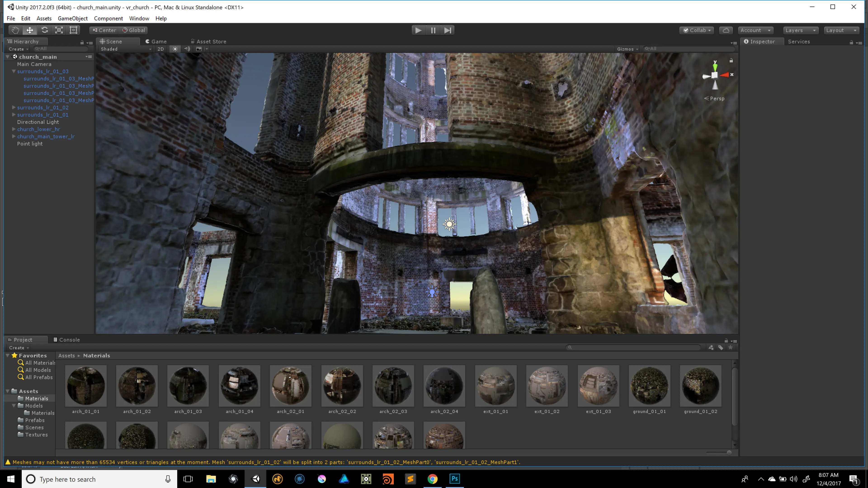The height and width of the screenshot is (488, 868).
Task: Toggle pivot Center mode button
Action: point(104,30)
